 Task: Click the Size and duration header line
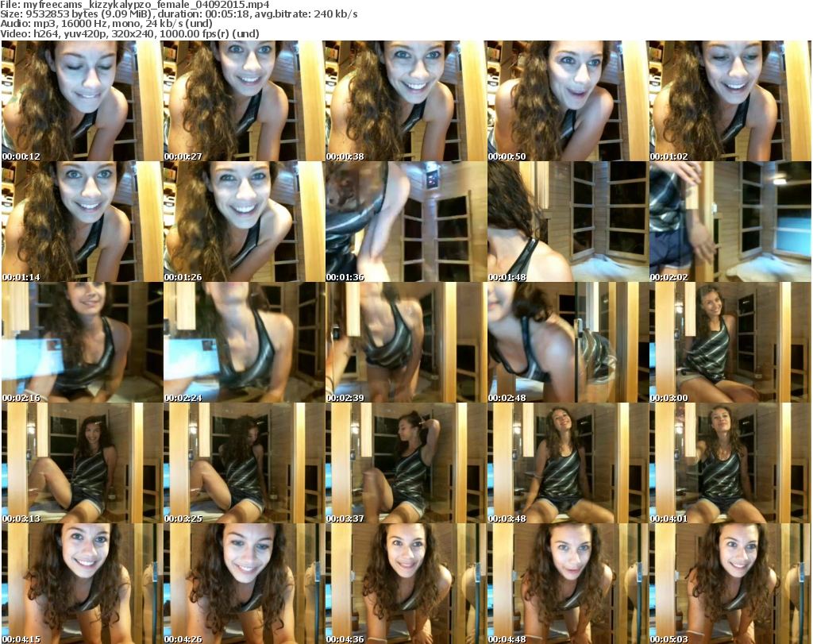(x=179, y=14)
